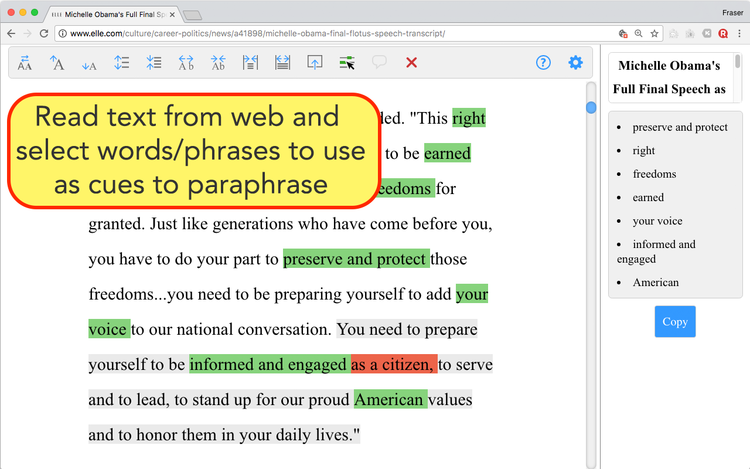Screen dimensions: 750x469
Task: Open Chrome three-dot menu
Action: coord(739,33)
